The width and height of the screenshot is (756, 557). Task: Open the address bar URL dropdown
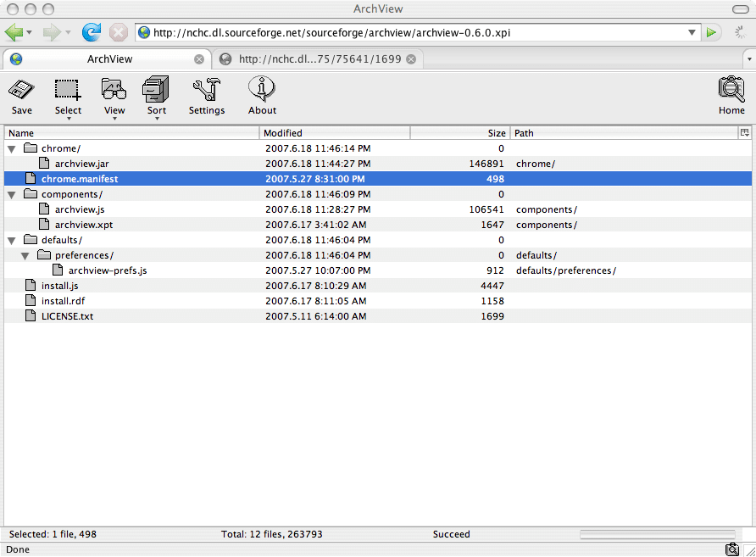pos(692,33)
